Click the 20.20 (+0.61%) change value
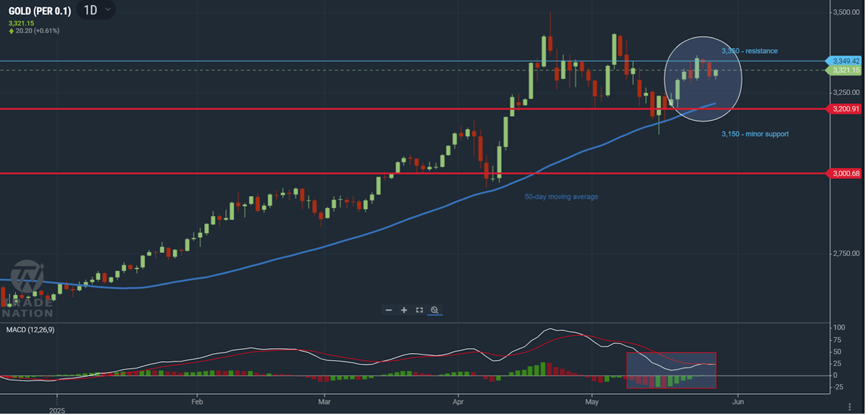The image size is (868, 415). pyautogui.click(x=37, y=31)
